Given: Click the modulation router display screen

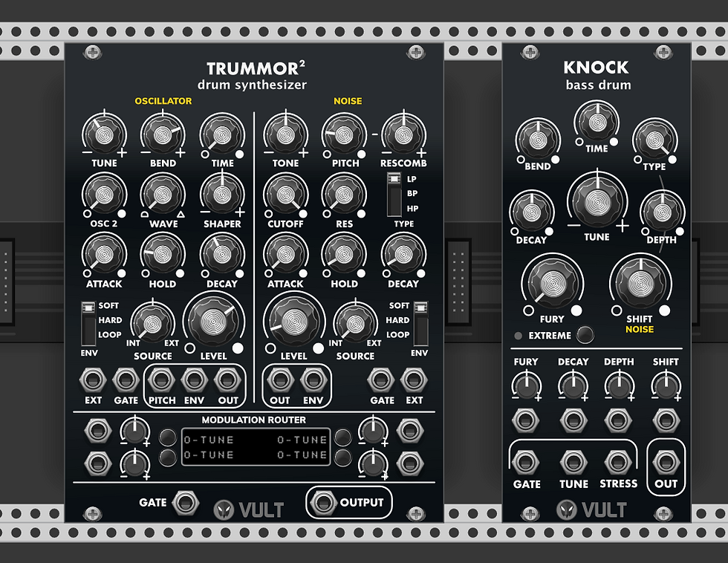Looking at the screenshot, I should click(256, 446).
